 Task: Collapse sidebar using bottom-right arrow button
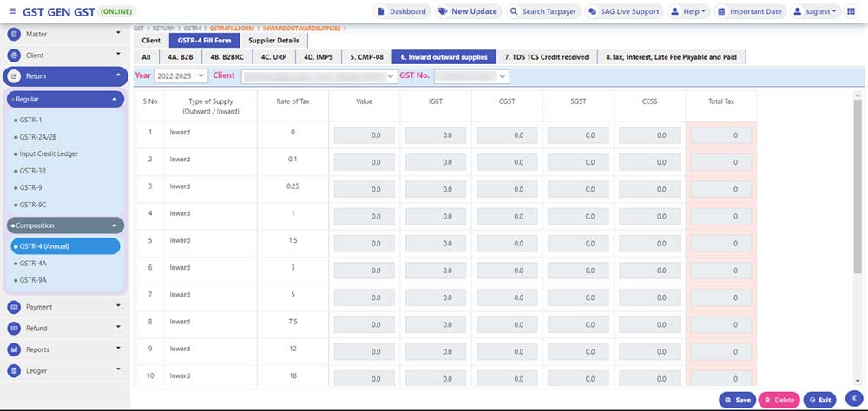pyautogui.click(x=852, y=400)
